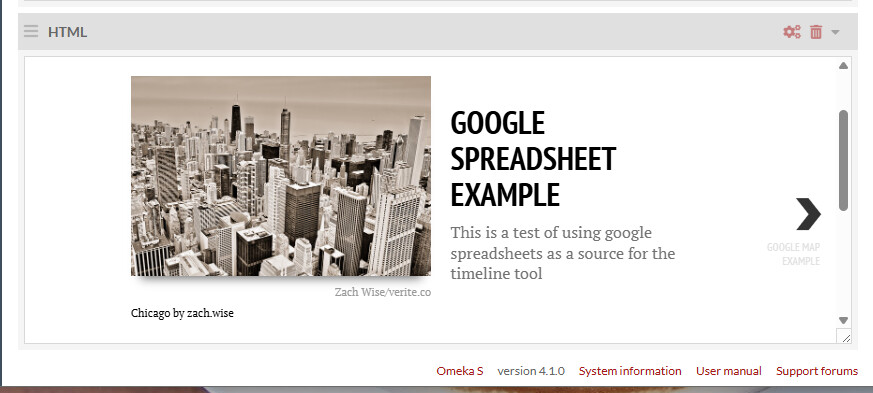The width and height of the screenshot is (873, 393).
Task: Click the Google Spreadsheet Example headline
Action: pyautogui.click(x=533, y=159)
